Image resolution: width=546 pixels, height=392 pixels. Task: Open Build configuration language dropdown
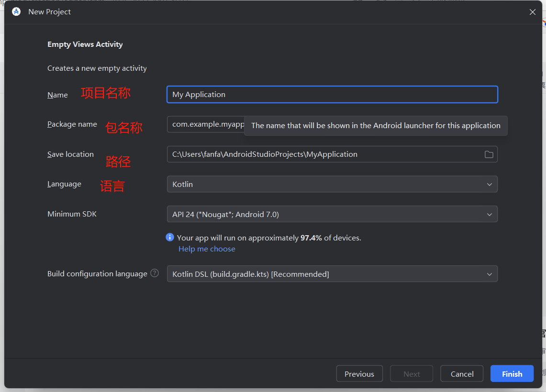(332, 274)
